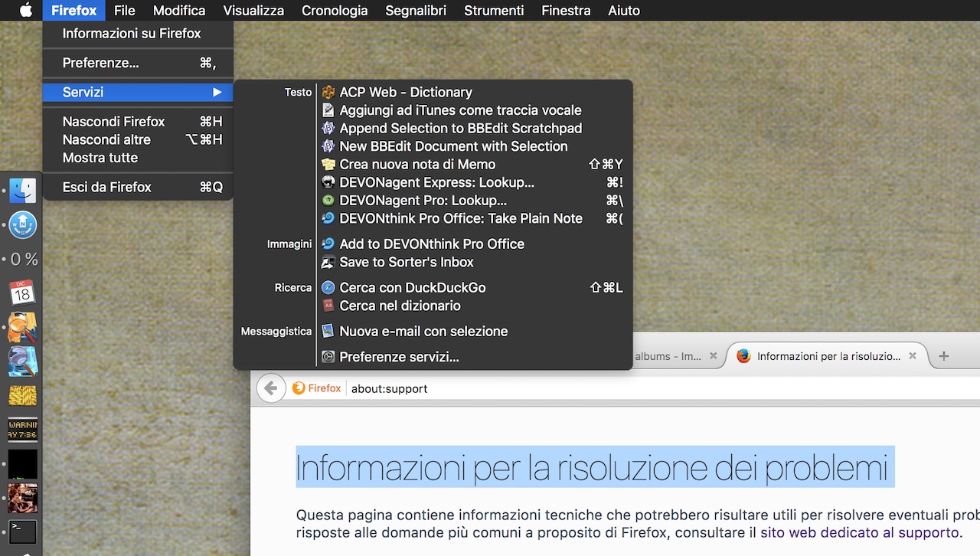Viewport: 980px width, 556px height.
Task: Open the Console warning log app in Dock
Action: coord(22,430)
